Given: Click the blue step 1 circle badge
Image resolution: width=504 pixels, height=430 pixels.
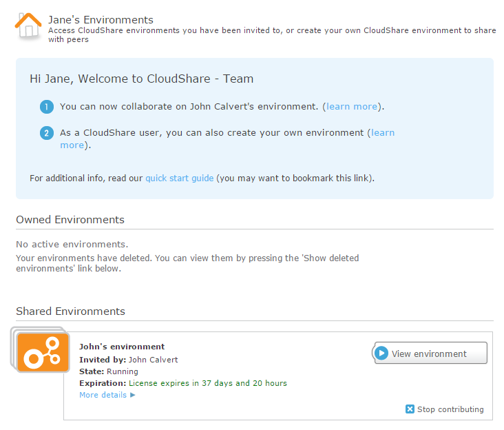Looking at the screenshot, I should 46,107.
